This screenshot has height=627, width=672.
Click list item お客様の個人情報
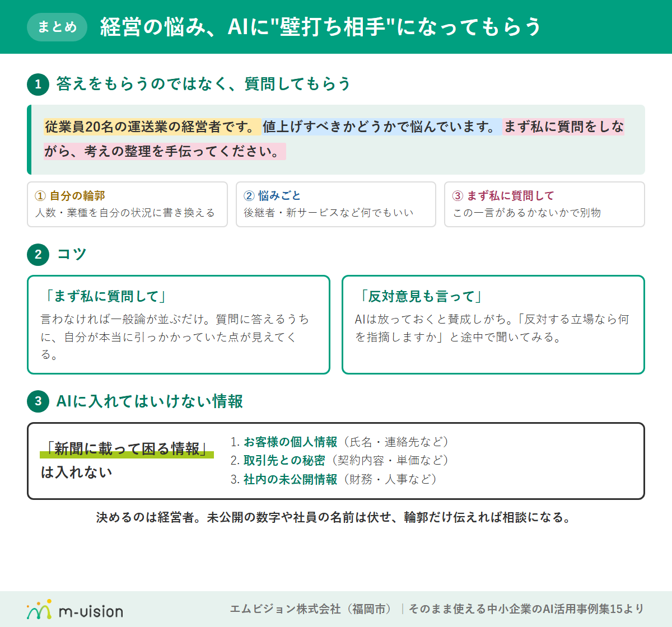pos(290,442)
